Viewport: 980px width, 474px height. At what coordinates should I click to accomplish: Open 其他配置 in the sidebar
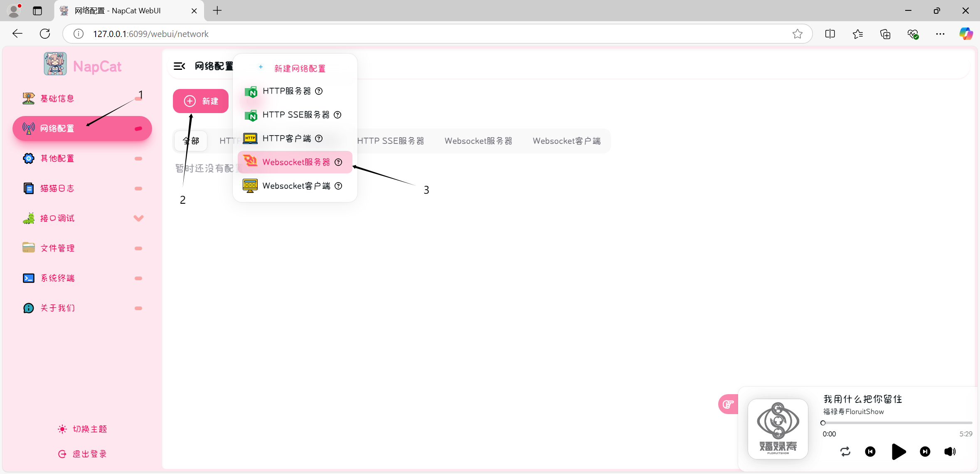pos(82,158)
